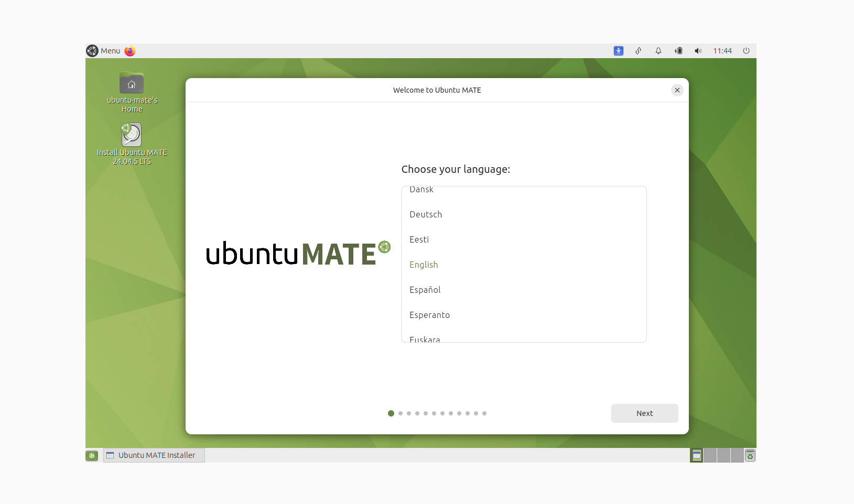This screenshot has width=854, height=504.
Task: Select Install Ubuntu MATE 24.04.5 LTS icon
Action: pyautogui.click(x=132, y=144)
